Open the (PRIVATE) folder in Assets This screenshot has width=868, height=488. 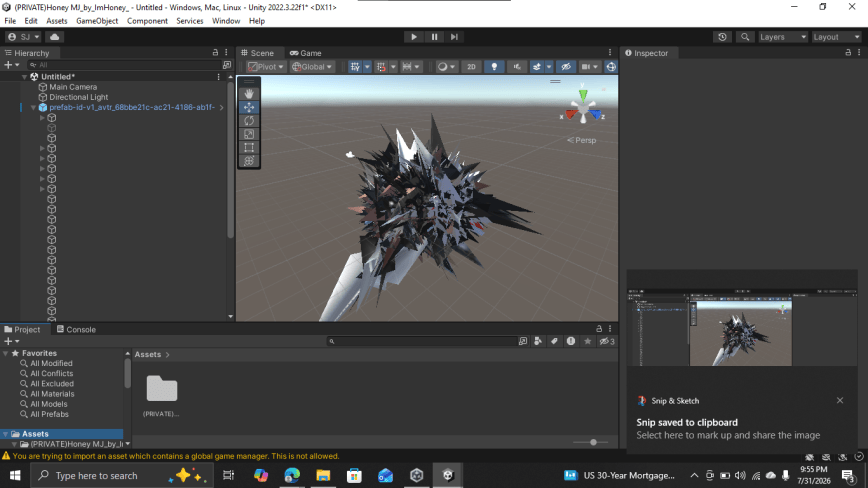click(162, 394)
